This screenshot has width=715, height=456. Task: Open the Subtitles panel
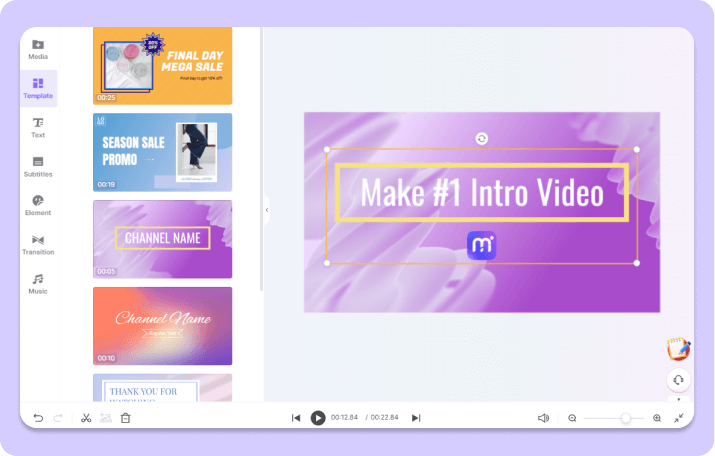click(38, 167)
